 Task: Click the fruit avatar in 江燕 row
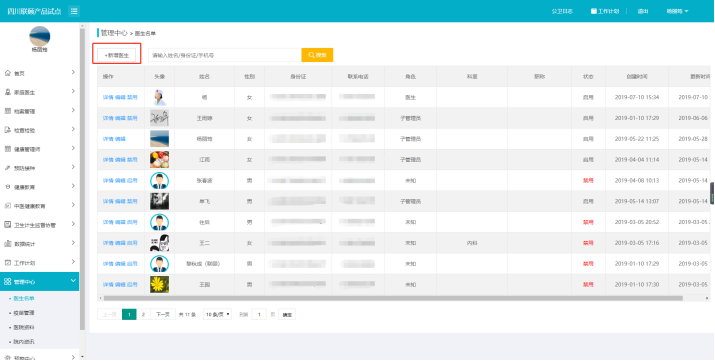160,160
